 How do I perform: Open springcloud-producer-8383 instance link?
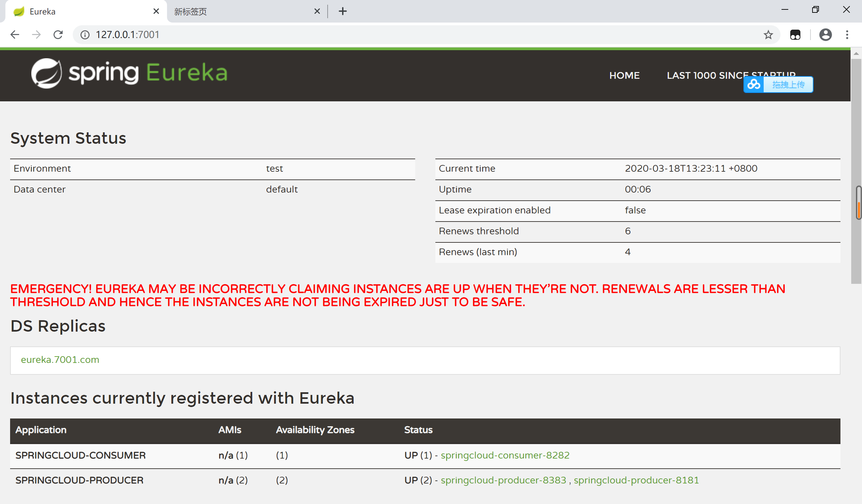503,480
